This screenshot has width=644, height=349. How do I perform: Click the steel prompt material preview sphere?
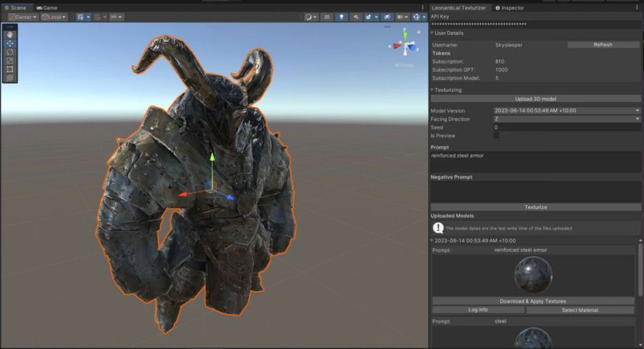[x=533, y=338]
